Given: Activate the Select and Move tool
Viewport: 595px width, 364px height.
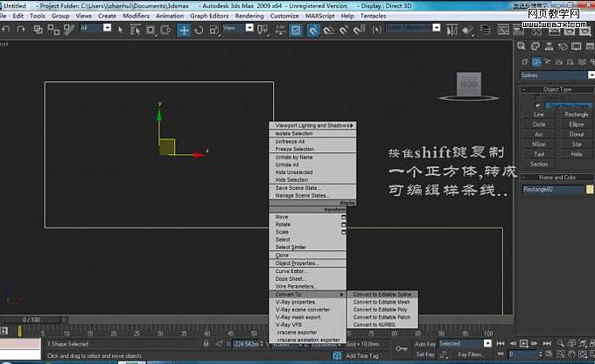Looking at the screenshot, I should pyautogui.click(x=184, y=30).
